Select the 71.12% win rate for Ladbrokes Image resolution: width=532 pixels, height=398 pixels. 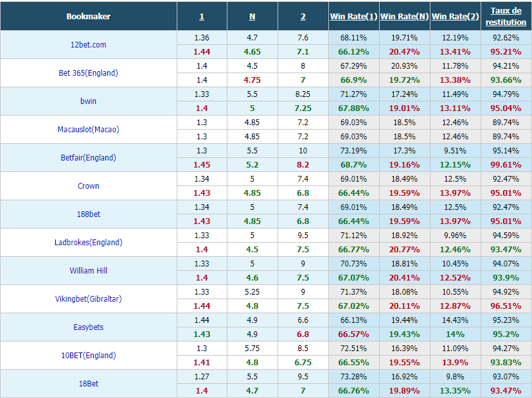pyautogui.click(x=353, y=236)
